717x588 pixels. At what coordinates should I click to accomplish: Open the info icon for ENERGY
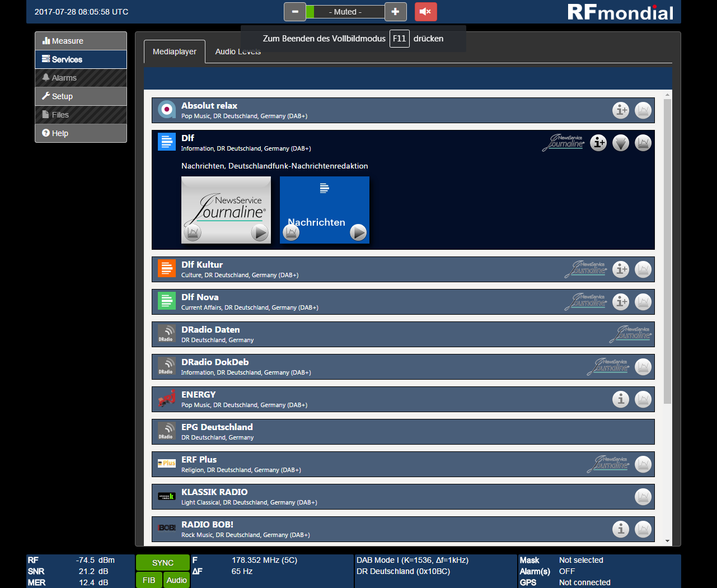coord(621,399)
